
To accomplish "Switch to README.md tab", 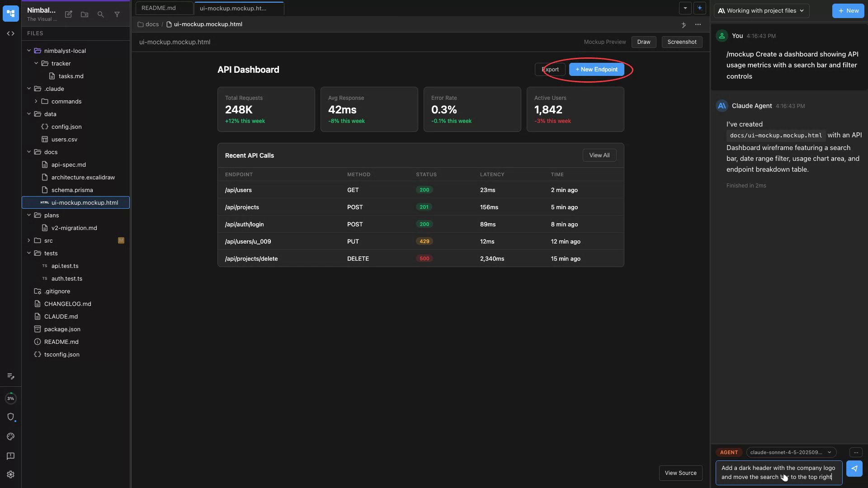I will (x=159, y=8).
